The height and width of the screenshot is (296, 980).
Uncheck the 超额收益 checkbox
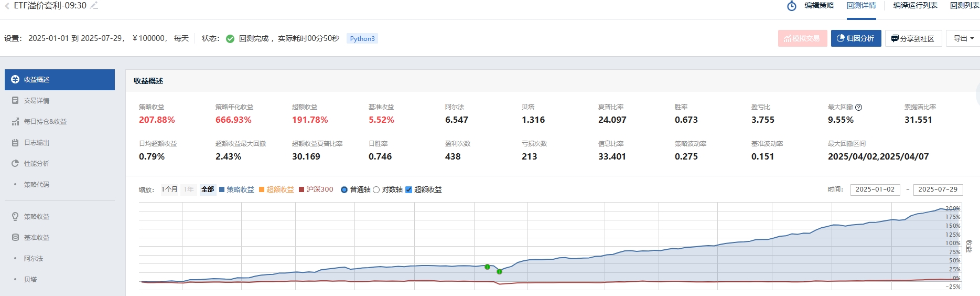tap(409, 190)
